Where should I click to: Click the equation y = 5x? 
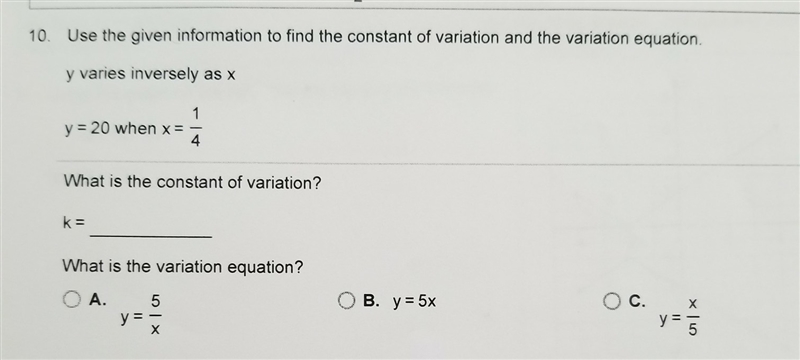414,302
